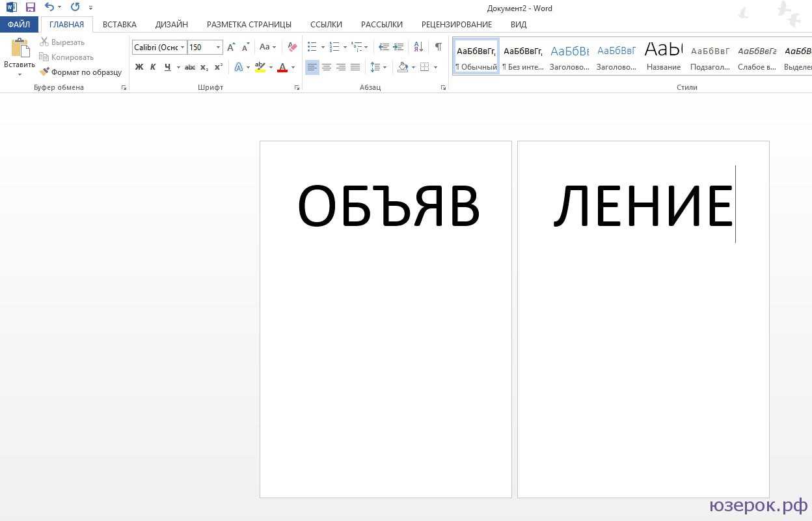
Task: Open the ФАЙЛ menu
Action: (x=19, y=25)
